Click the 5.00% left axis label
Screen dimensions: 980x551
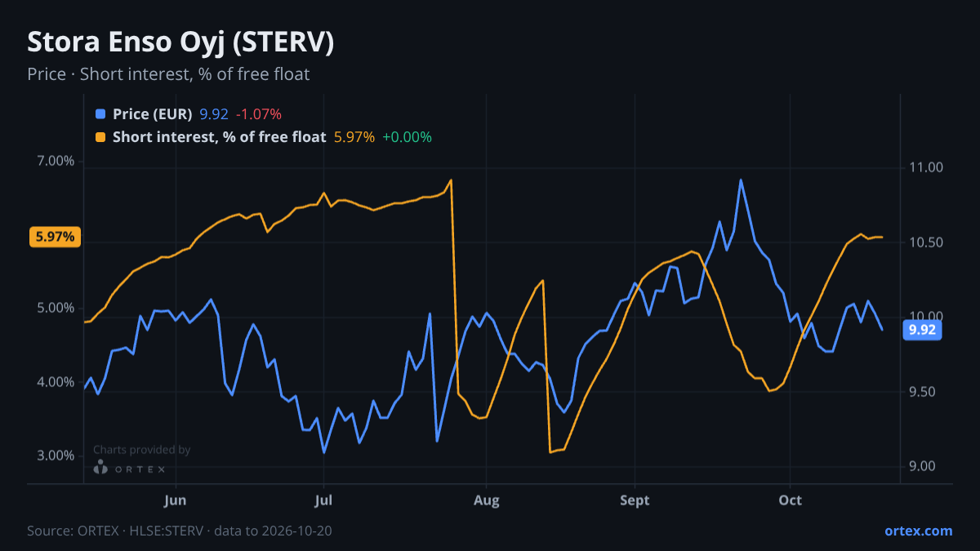pyautogui.click(x=56, y=309)
